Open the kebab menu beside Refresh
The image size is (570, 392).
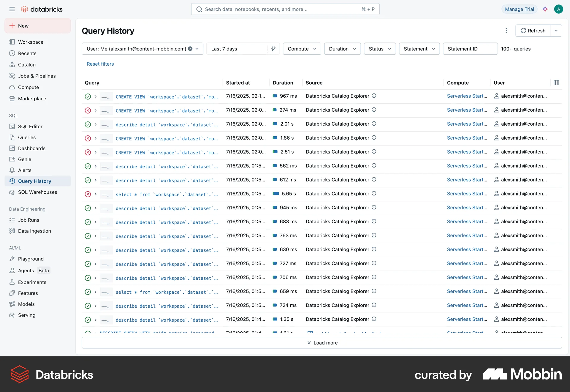[506, 31]
